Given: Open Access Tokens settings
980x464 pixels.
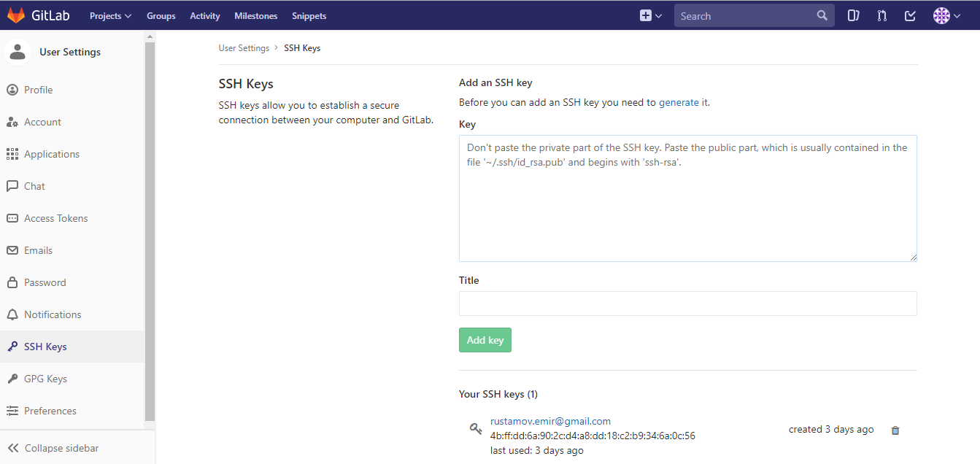Looking at the screenshot, I should point(55,218).
